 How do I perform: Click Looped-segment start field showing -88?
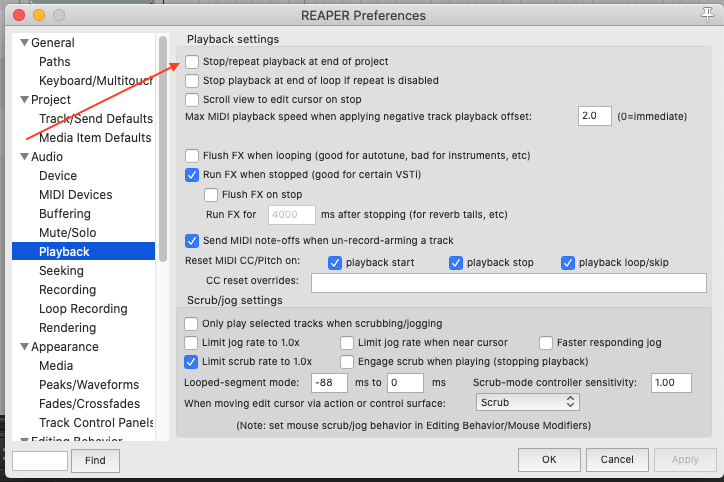(329, 383)
